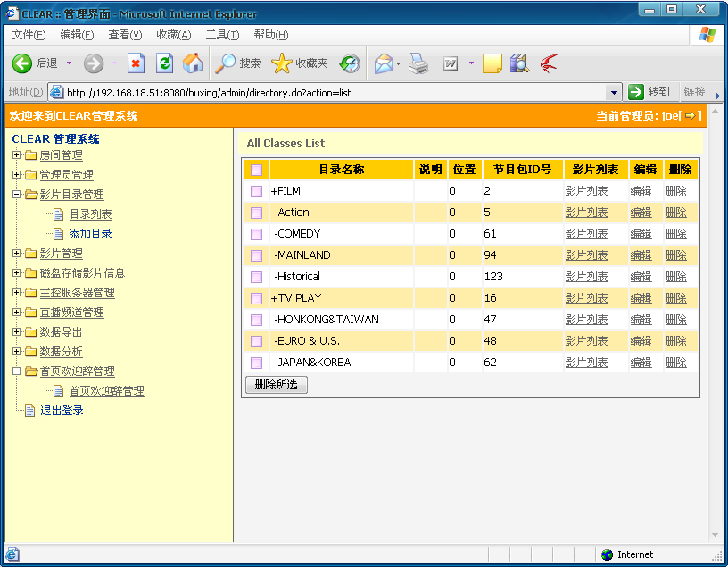
Task: Check the box for -HONKONG&TAIWAN row
Action: 256,320
